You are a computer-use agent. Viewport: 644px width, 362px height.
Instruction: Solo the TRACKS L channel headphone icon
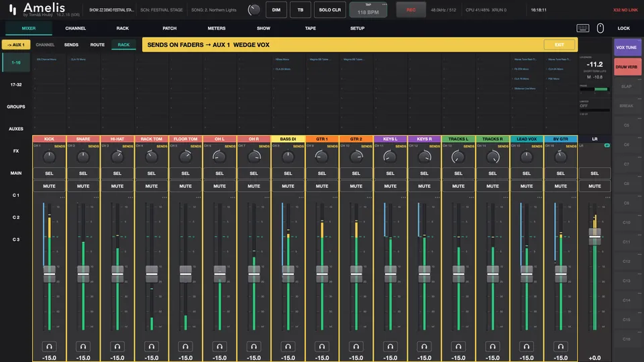click(458, 347)
